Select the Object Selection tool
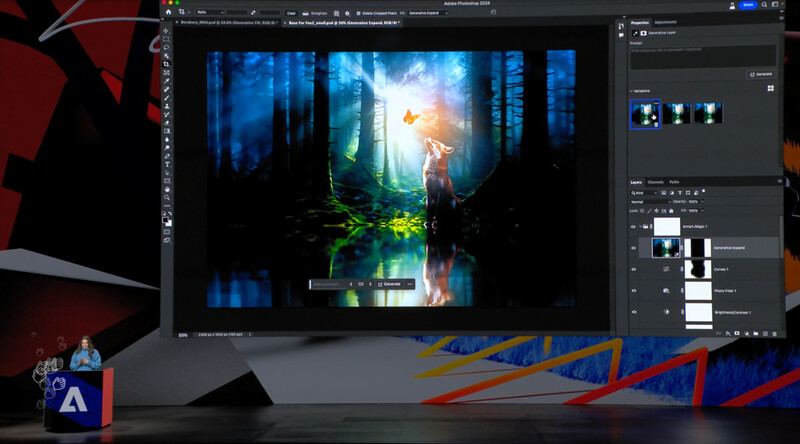 tap(166, 56)
